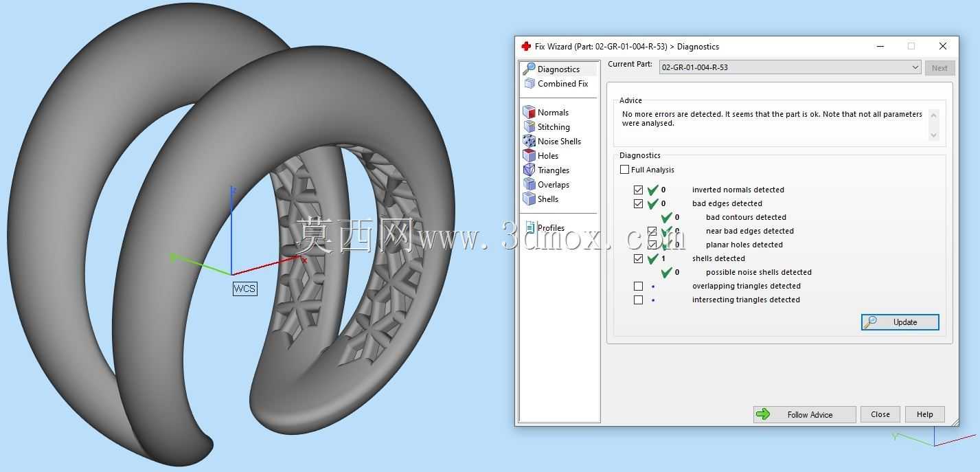Open the Normals fixing page icon
980x472 pixels.
529,112
